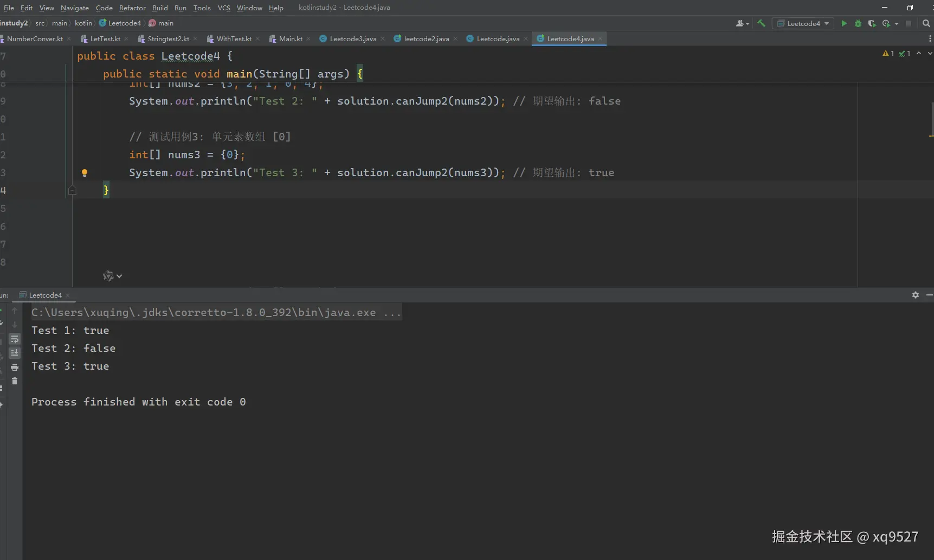Switch to the Leetcode3.java tab
The height and width of the screenshot is (560, 934).
pyautogui.click(x=353, y=38)
